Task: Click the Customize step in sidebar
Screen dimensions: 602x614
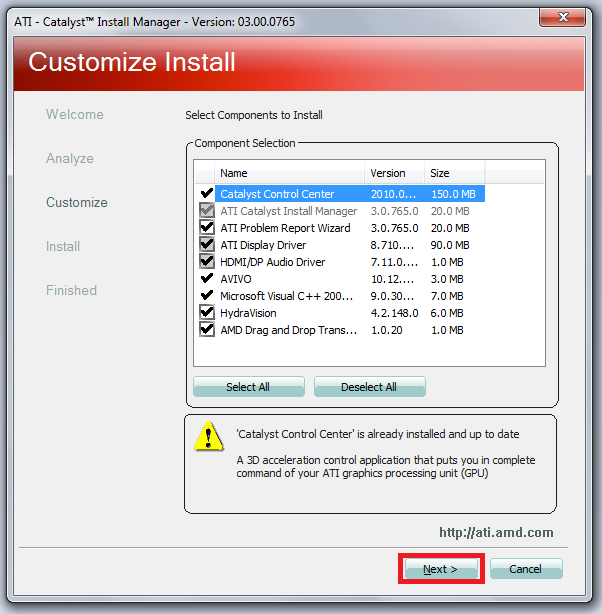Action: click(77, 202)
